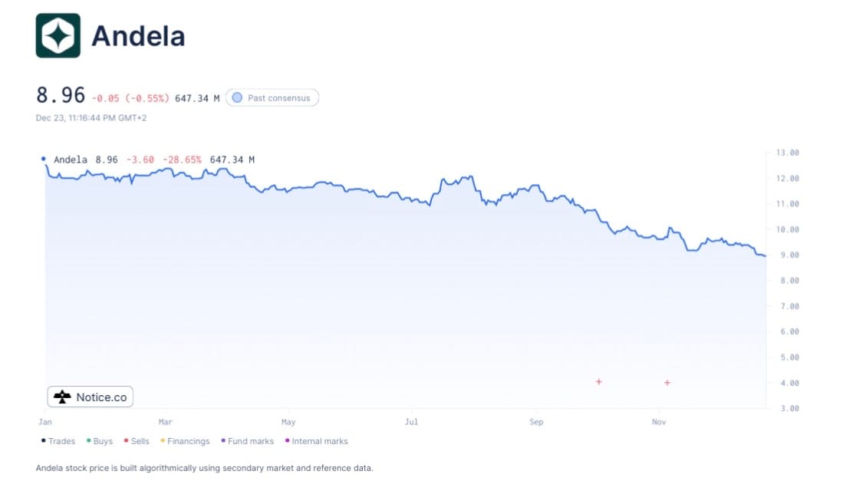
Task: Click the red sell marker near November
Action: click(667, 382)
